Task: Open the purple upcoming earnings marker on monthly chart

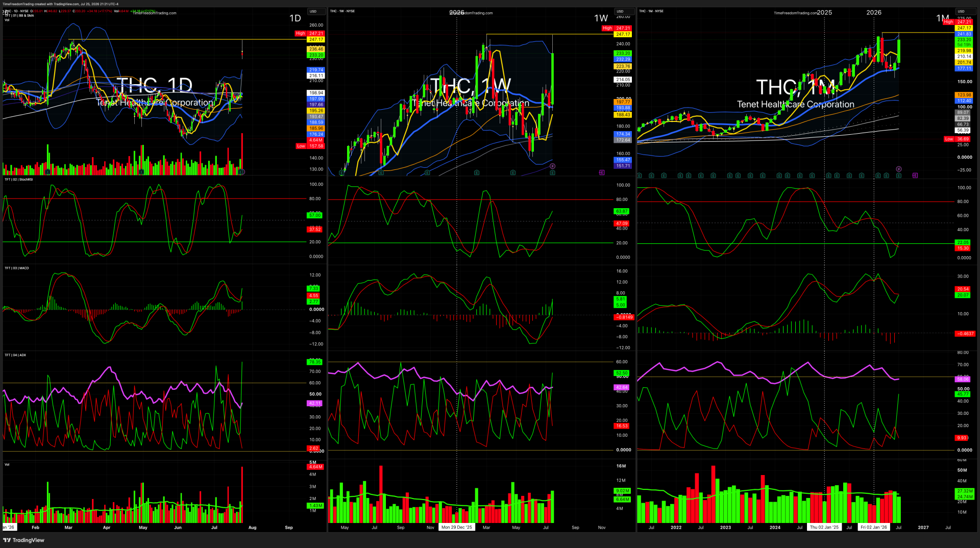Action: click(x=915, y=176)
